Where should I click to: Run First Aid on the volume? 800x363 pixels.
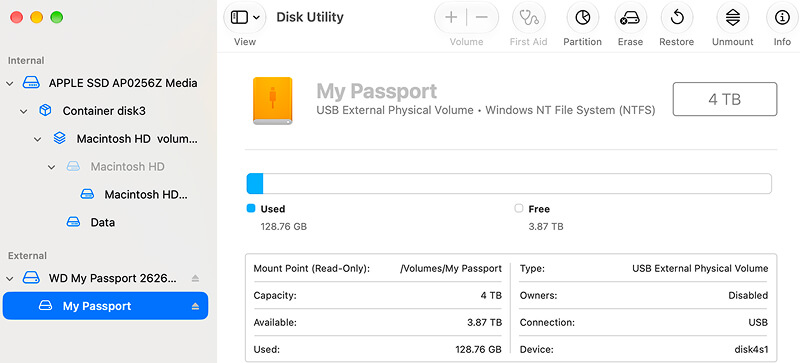[529, 18]
